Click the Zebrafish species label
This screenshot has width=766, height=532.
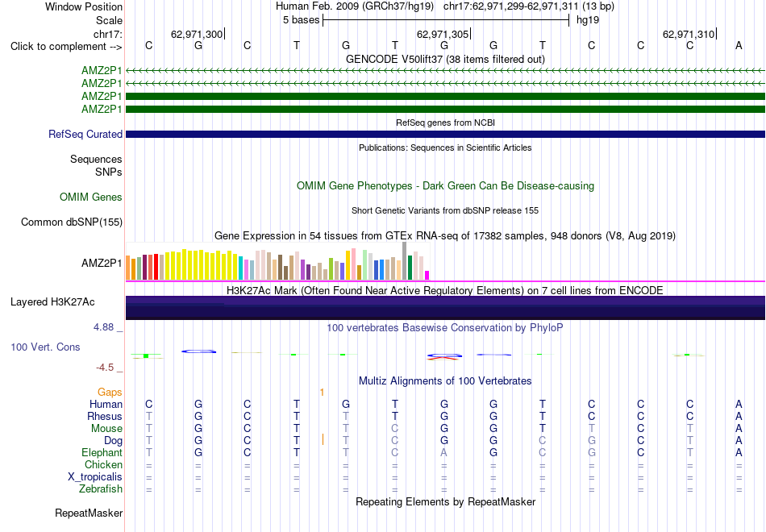coord(101,489)
